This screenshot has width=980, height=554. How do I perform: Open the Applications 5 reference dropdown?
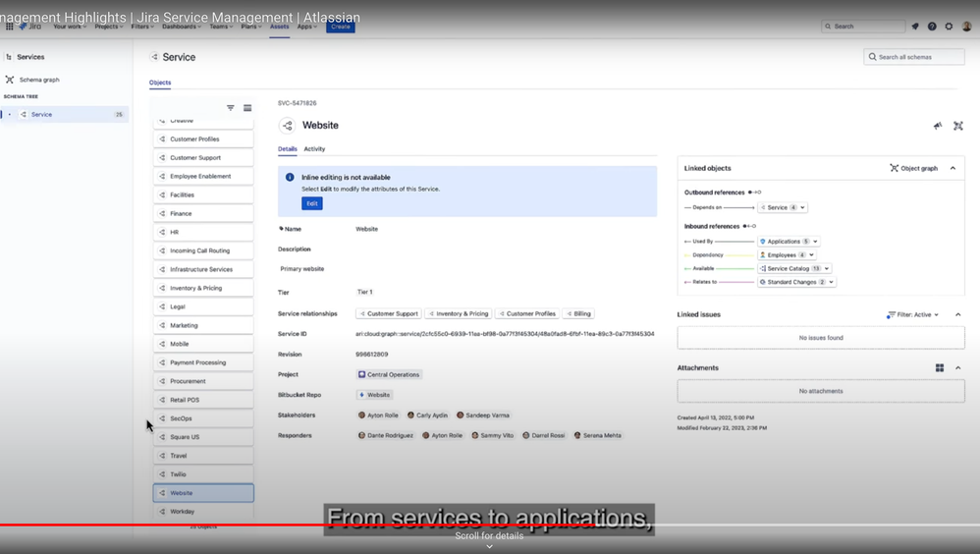tap(789, 242)
